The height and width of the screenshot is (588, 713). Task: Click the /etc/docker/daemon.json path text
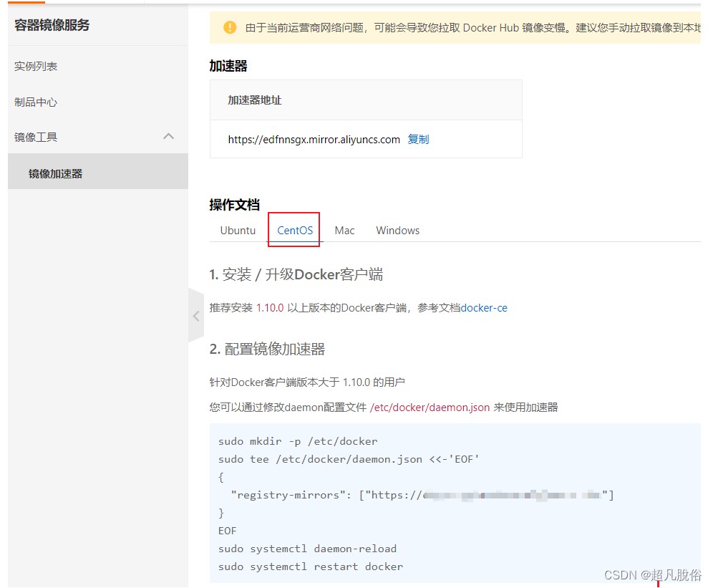[430, 408]
